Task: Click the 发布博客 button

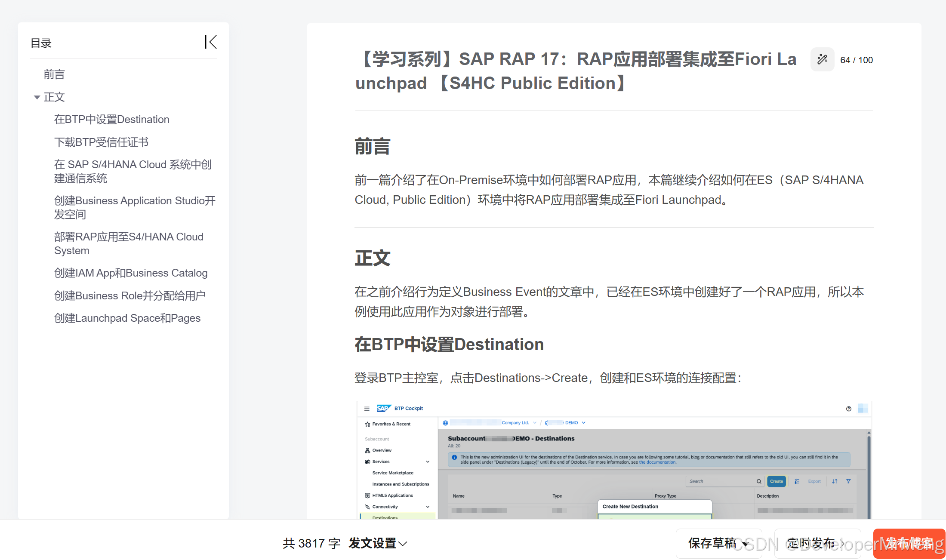Action: (909, 543)
